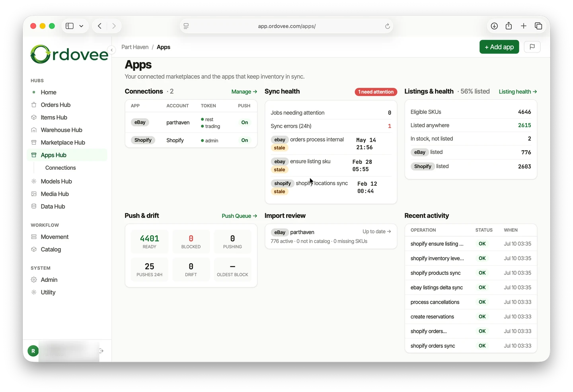Toggle push On for eBay connection
Viewport: 573px width, 392px height.
coord(245,122)
